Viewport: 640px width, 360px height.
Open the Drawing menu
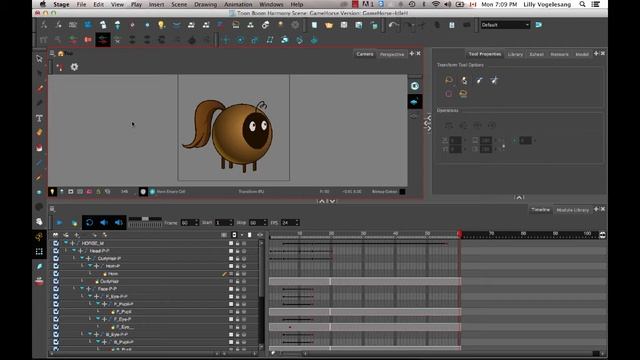205,4
